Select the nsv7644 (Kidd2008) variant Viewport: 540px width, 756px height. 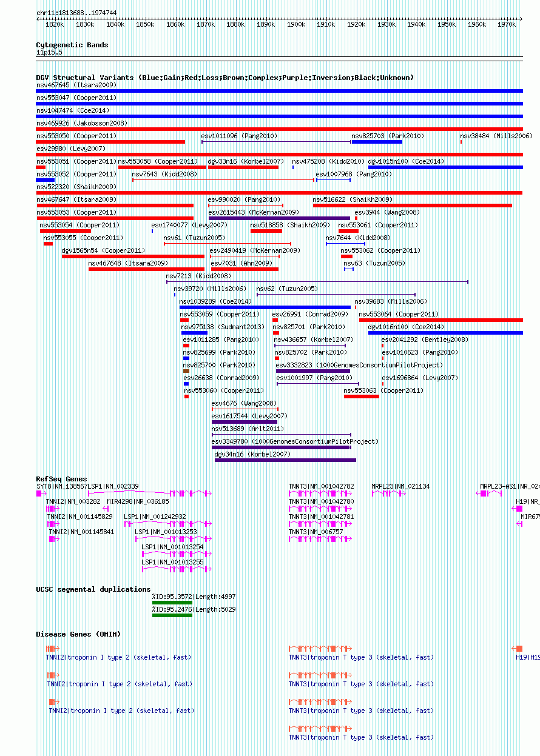[x=358, y=238]
